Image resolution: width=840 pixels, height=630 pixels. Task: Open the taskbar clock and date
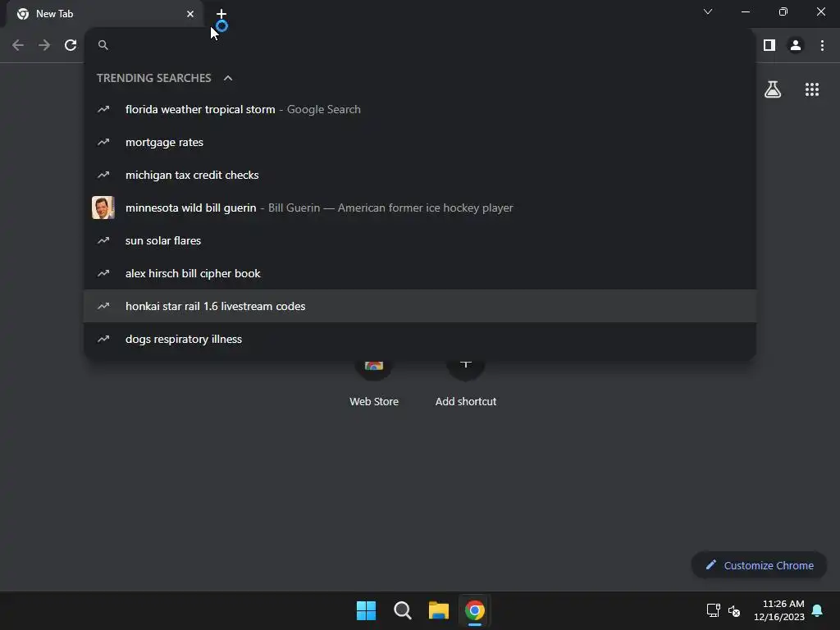point(779,610)
